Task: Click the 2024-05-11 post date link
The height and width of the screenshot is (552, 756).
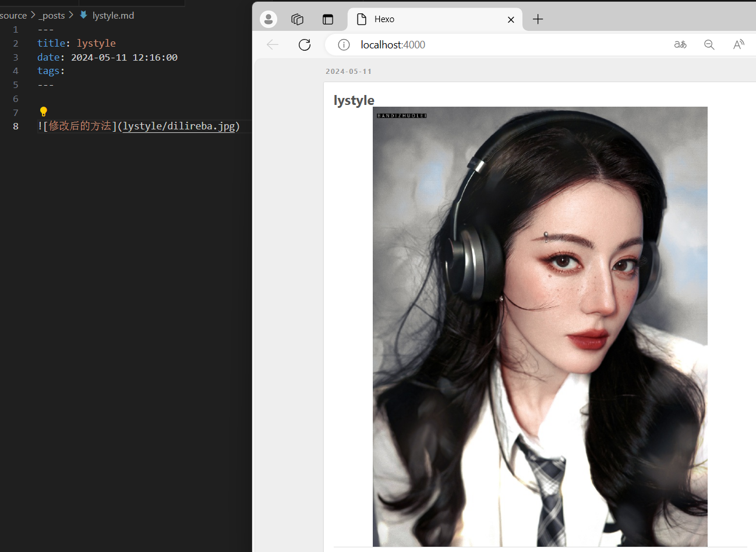Action: [x=348, y=72]
